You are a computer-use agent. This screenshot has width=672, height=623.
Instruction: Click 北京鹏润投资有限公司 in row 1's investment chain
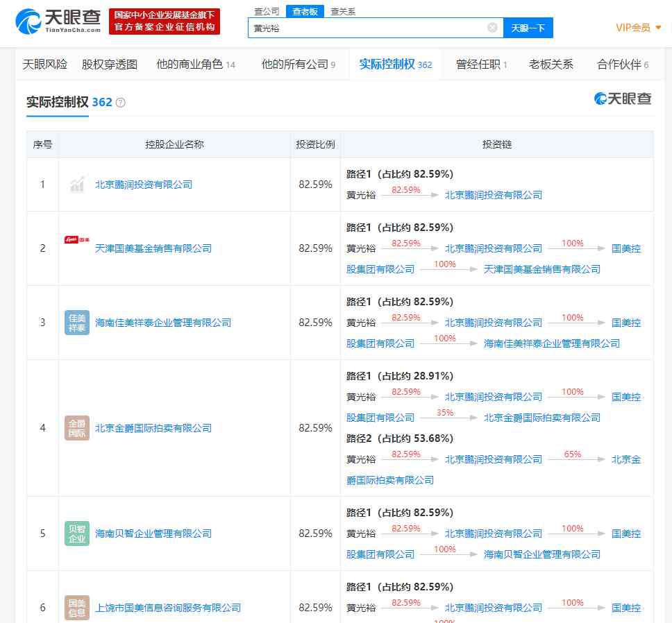point(494,195)
